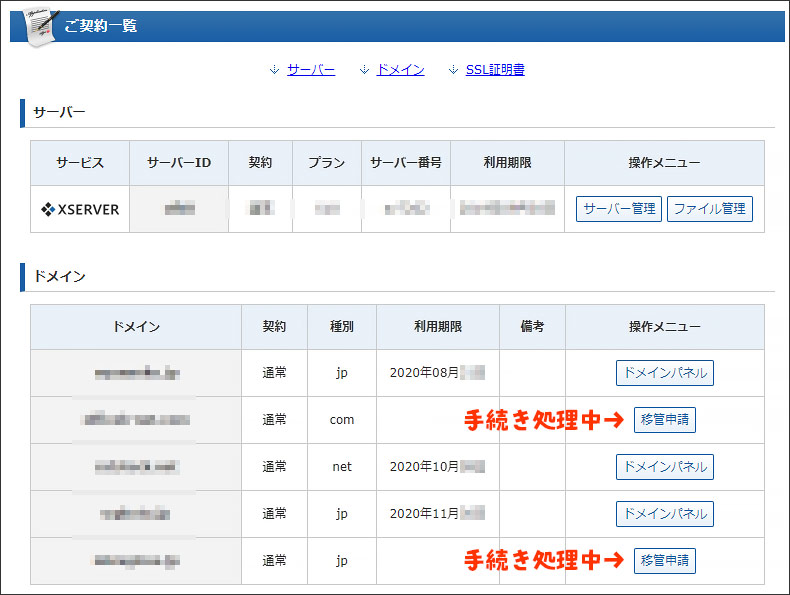Click the 種別 column header in domain table

tap(342, 327)
